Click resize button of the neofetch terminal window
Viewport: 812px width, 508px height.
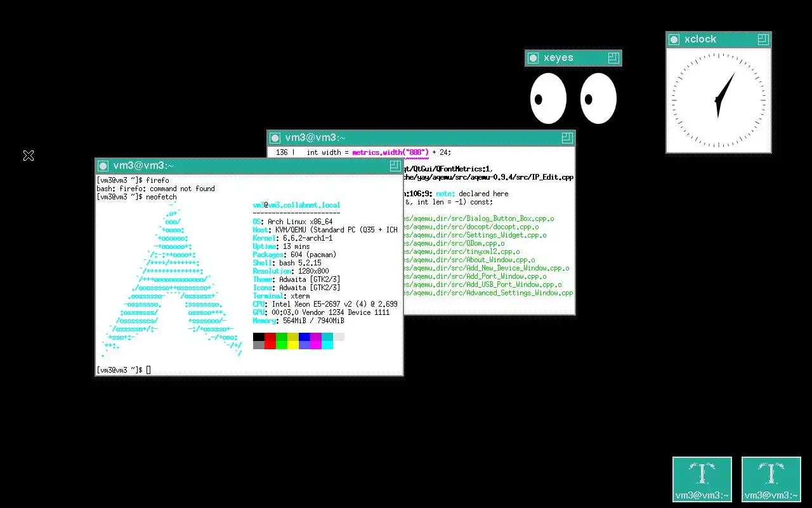click(x=395, y=166)
